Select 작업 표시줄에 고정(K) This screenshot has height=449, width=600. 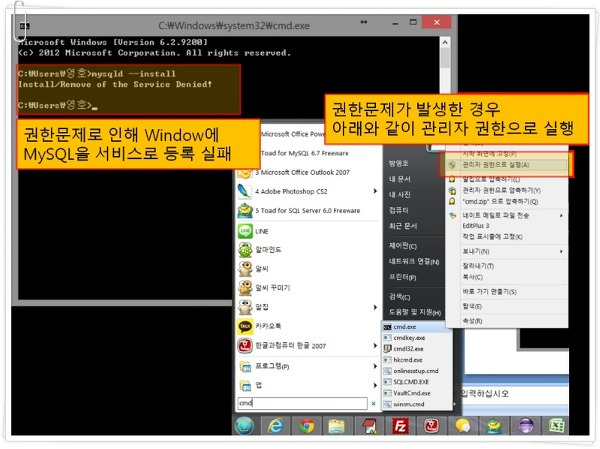[506, 237]
